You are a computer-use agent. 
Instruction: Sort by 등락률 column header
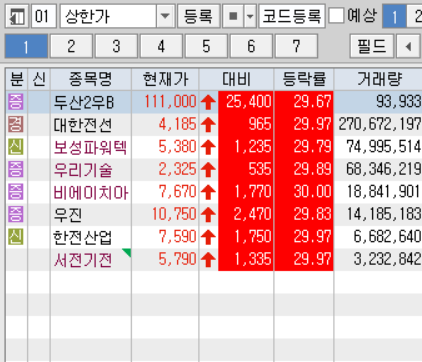tap(304, 79)
